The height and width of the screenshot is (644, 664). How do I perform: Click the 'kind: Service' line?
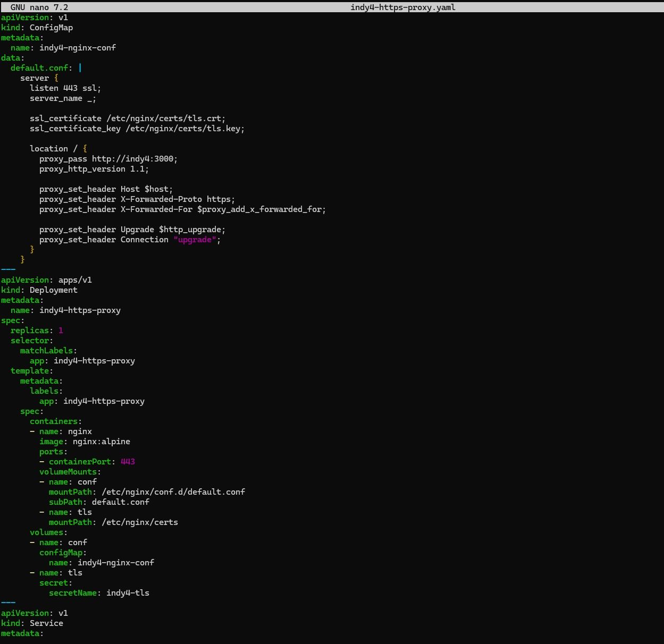coord(32,623)
